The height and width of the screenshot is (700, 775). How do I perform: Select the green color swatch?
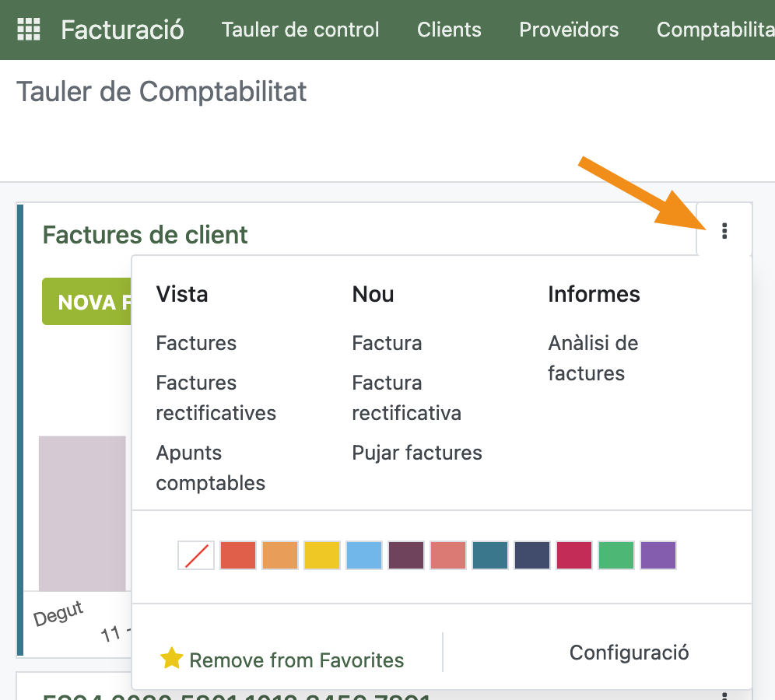616,556
